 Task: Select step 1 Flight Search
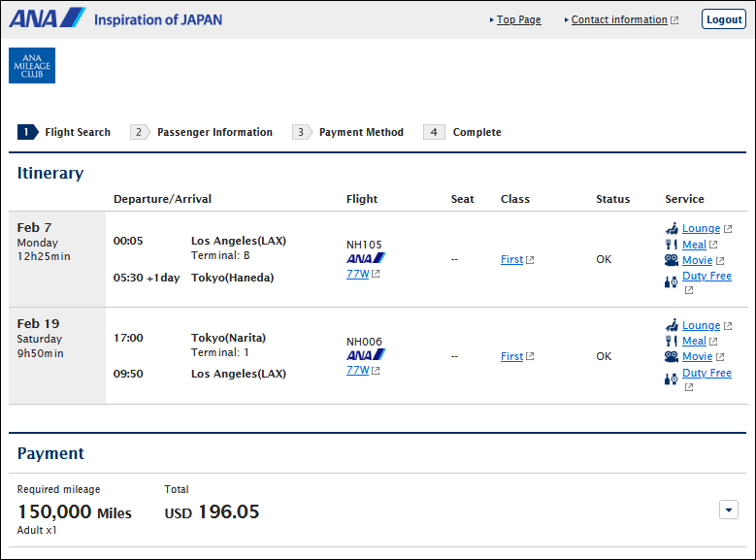point(65,132)
